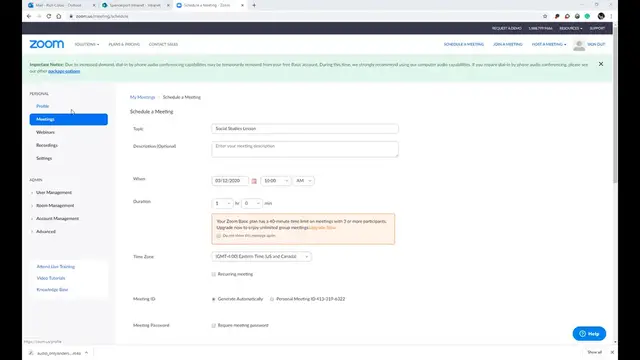This screenshot has width=640, height=360.
Task: Dismiss the Important Notice banner
Action: coord(601,64)
